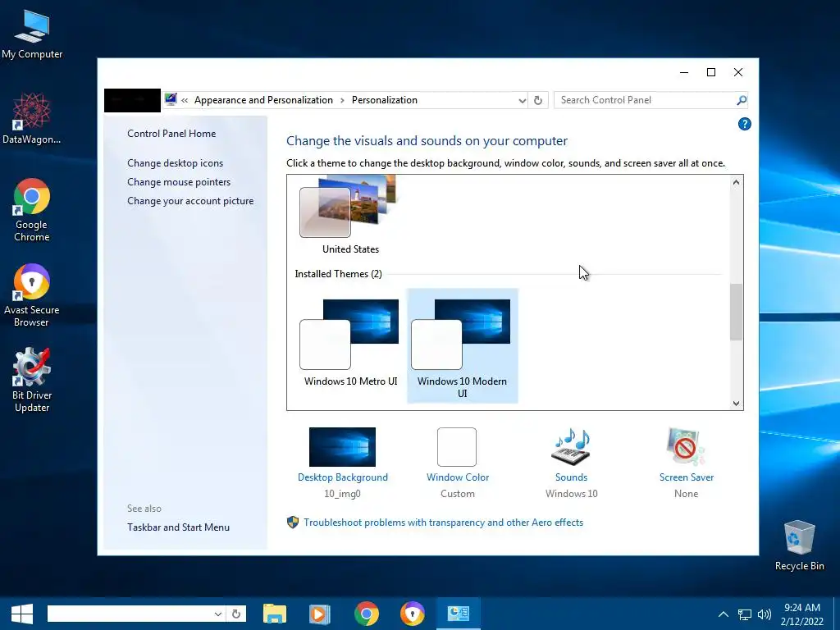
Task: Open the network status tray icon
Action: point(745,614)
